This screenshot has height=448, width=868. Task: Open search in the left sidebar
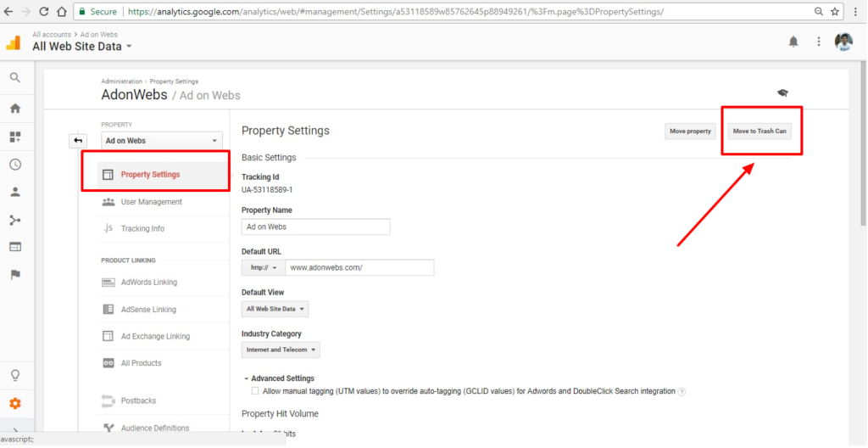click(x=15, y=77)
